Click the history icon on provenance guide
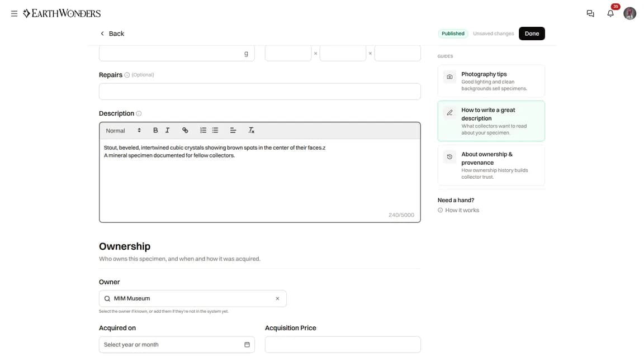Screen dimensions: 644x362 tap(449, 157)
